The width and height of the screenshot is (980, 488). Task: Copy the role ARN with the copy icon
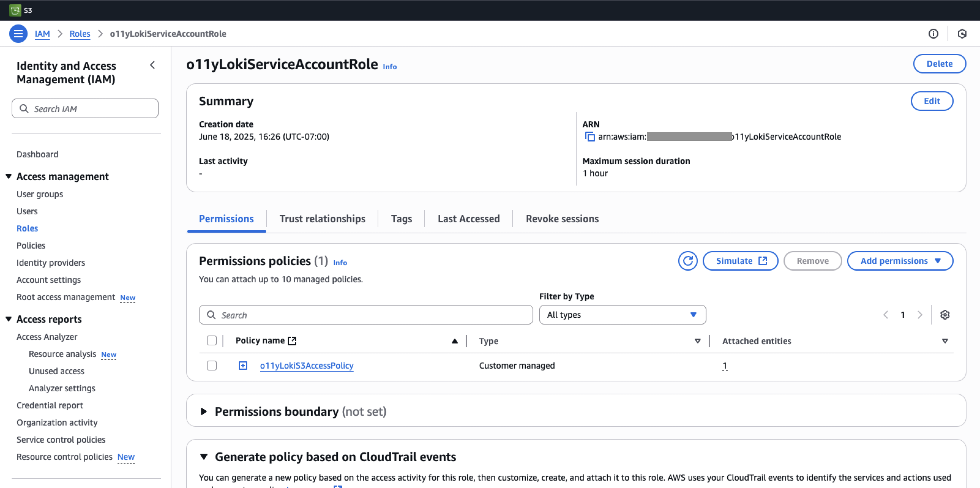(x=590, y=137)
